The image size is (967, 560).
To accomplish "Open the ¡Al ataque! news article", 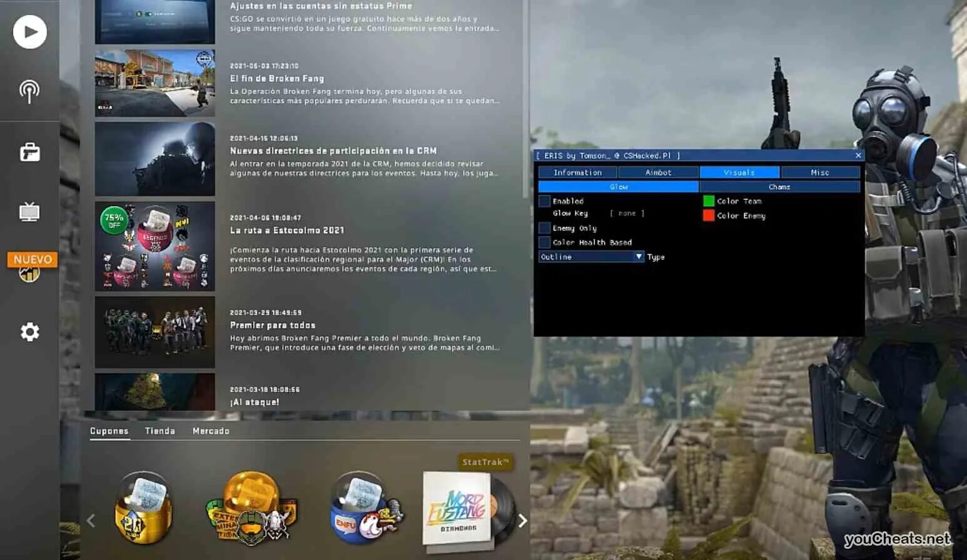I will [255, 402].
